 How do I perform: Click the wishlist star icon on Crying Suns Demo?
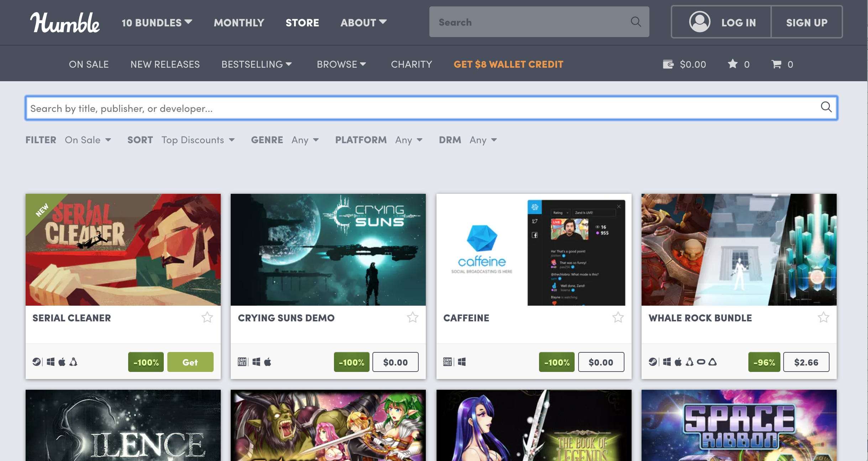click(412, 317)
